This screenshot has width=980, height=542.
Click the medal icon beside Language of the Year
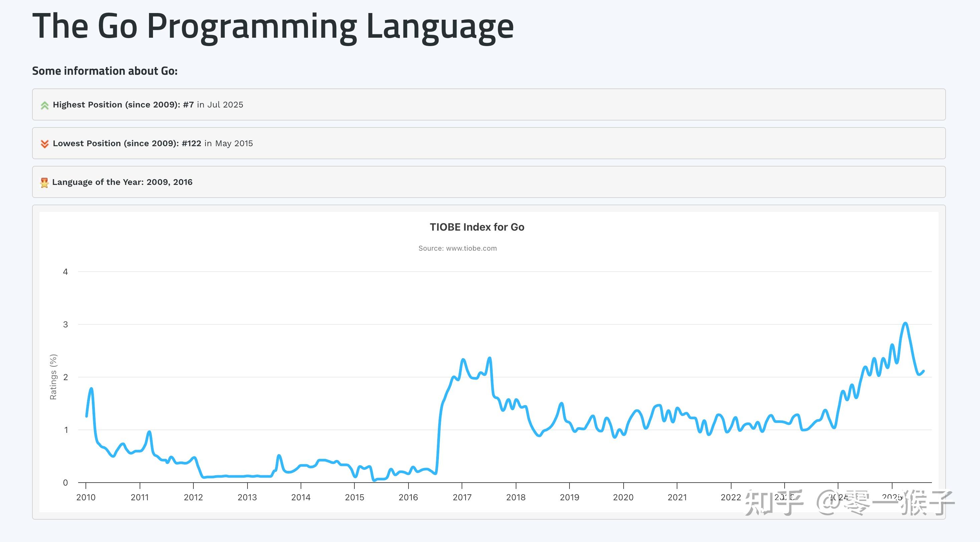click(44, 183)
